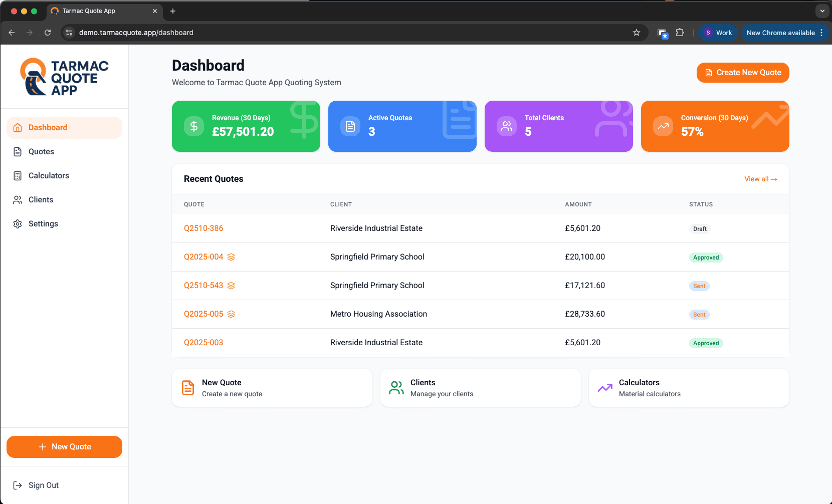Screen dimensions: 832x504
Task: Click the document icon on Active Quotes card
Action: [x=350, y=126]
